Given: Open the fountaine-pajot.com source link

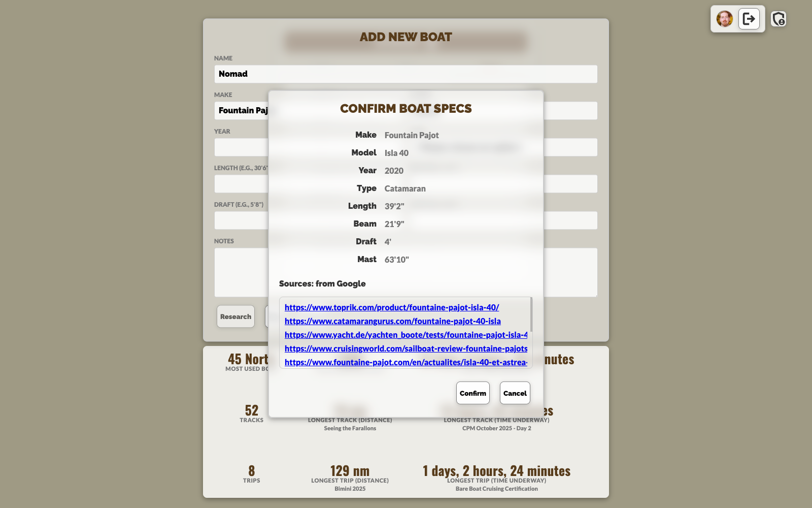Looking at the screenshot, I should pyautogui.click(x=406, y=362).
